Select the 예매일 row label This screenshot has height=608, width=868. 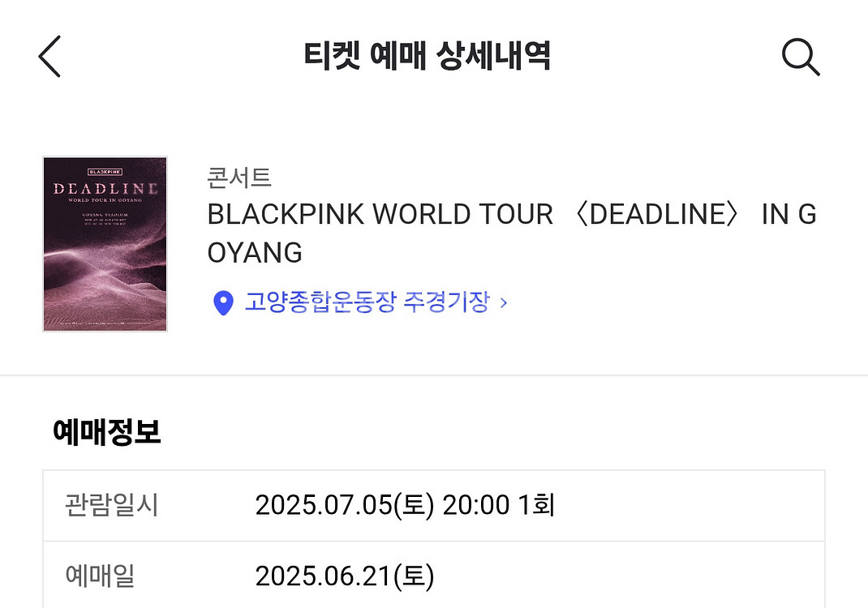pyautogui.click(x=100, y=576)
